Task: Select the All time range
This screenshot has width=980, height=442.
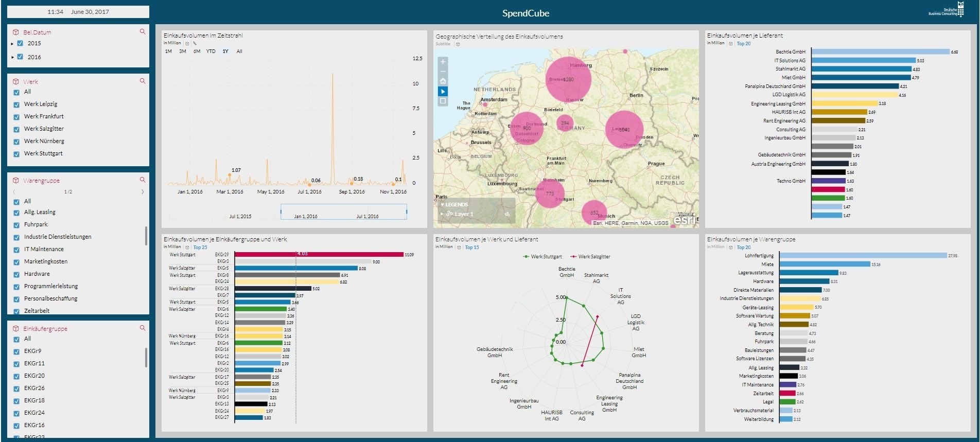Action: [239, 51]
